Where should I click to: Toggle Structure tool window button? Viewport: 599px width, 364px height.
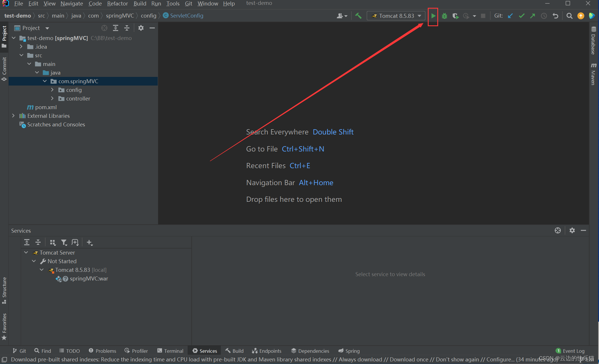[x=4, y=290]
